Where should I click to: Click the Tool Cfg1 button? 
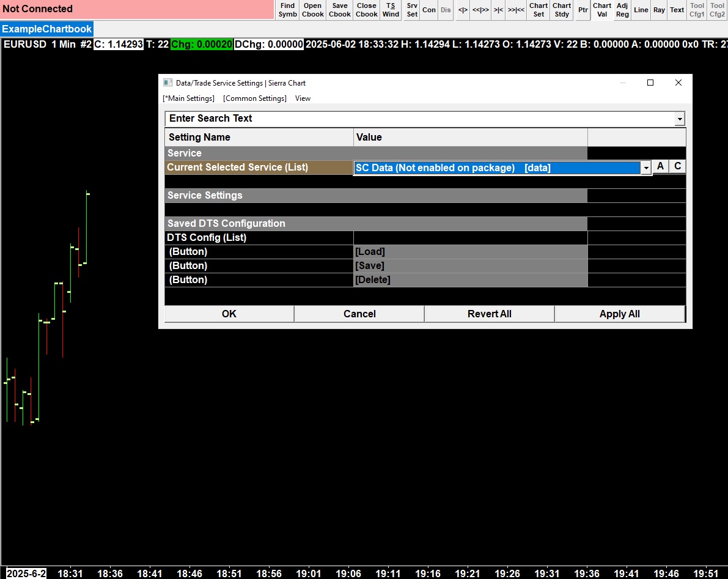tap(697, 10)
